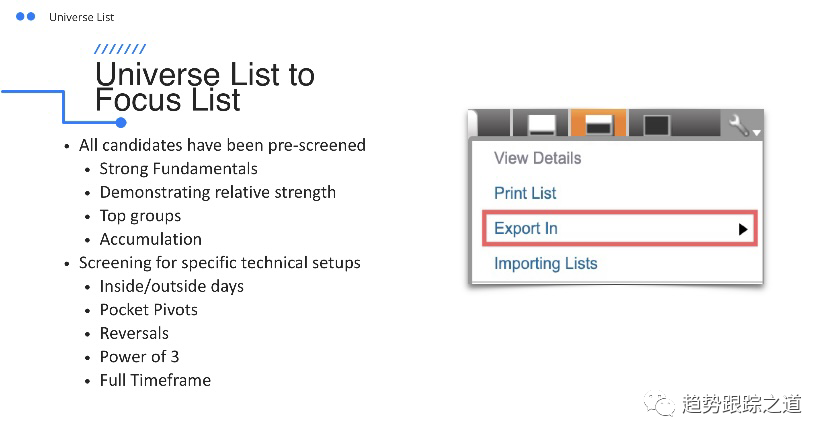Image resolution: width=828 pixels, height=440 pixels.
Task: Select the white top-panel layout icon
Action: [541, 125]
